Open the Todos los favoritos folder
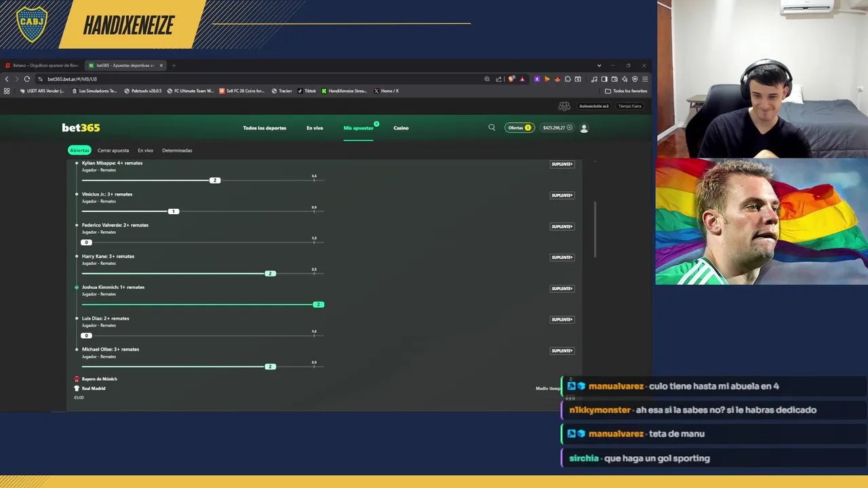 [626, 91]
